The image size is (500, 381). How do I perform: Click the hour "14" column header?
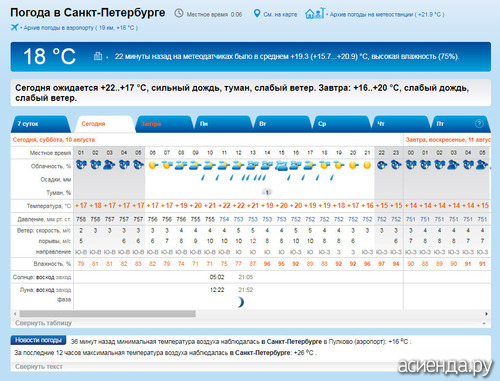(x=267, y=153)
